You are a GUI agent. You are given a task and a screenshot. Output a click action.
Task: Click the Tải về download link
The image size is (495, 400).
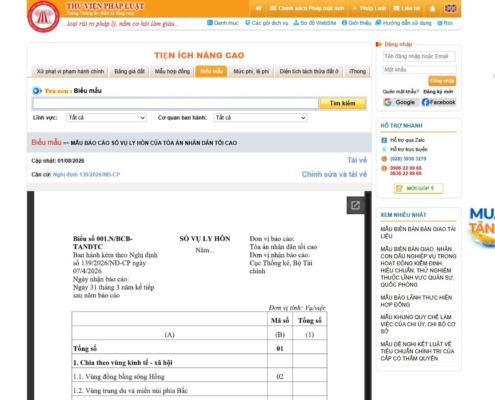coord(357,160)
